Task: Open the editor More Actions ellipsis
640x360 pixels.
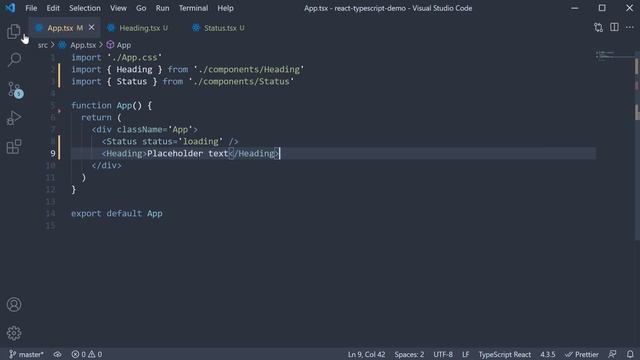Action: click(x=630, y=27)
